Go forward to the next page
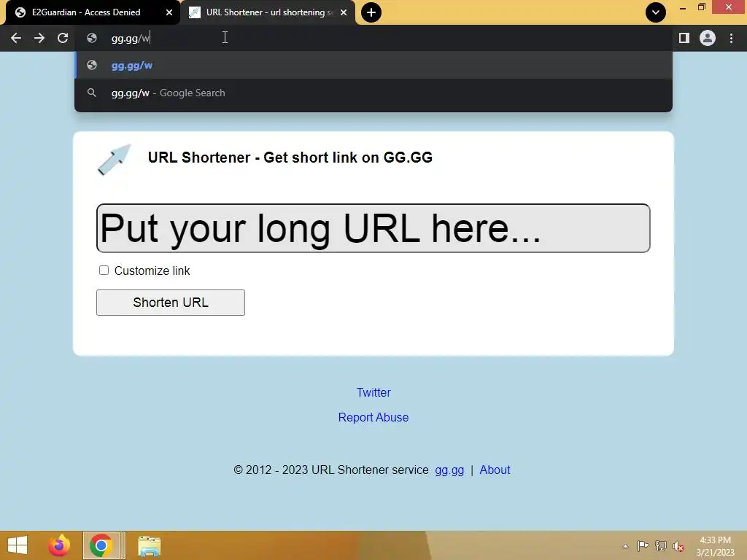 tap(39, 38)
